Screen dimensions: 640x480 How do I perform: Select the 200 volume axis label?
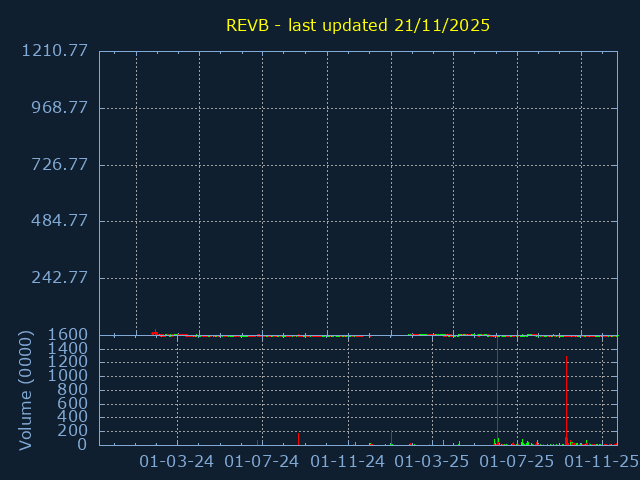[x=72, y=431]
